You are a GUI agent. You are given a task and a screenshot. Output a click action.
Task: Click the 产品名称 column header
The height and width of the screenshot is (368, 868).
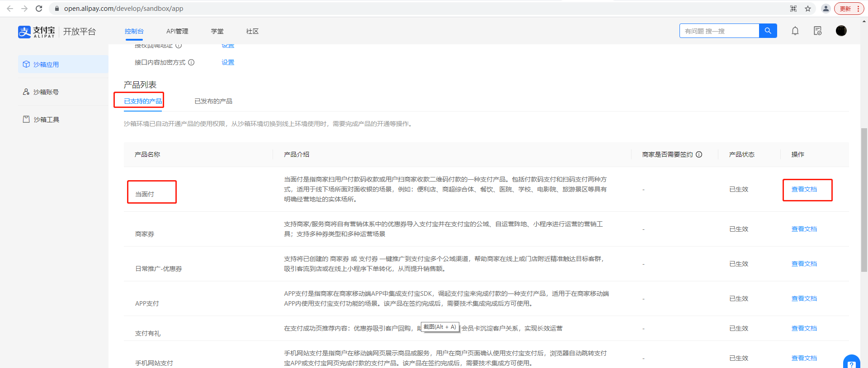pyautogui.click(x=147, y=154)
